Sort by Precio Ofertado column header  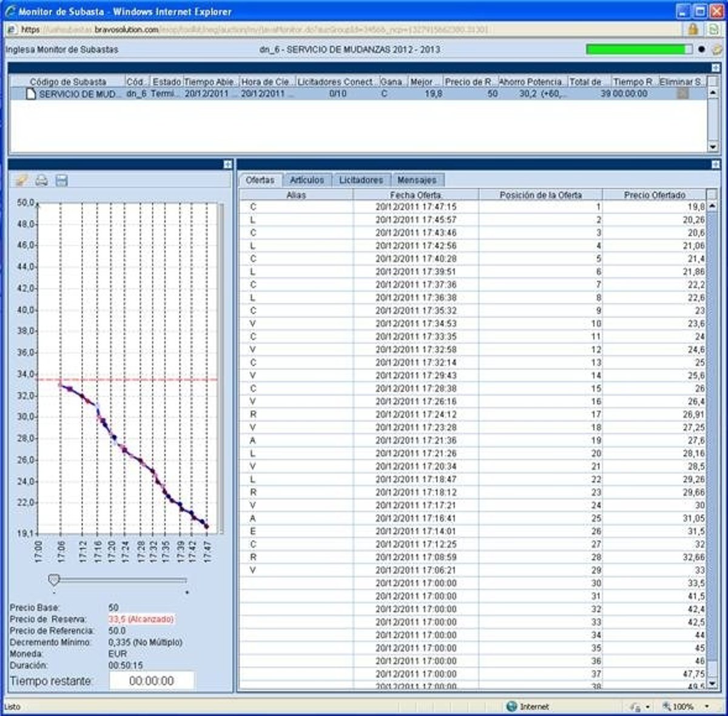(654, 195)
